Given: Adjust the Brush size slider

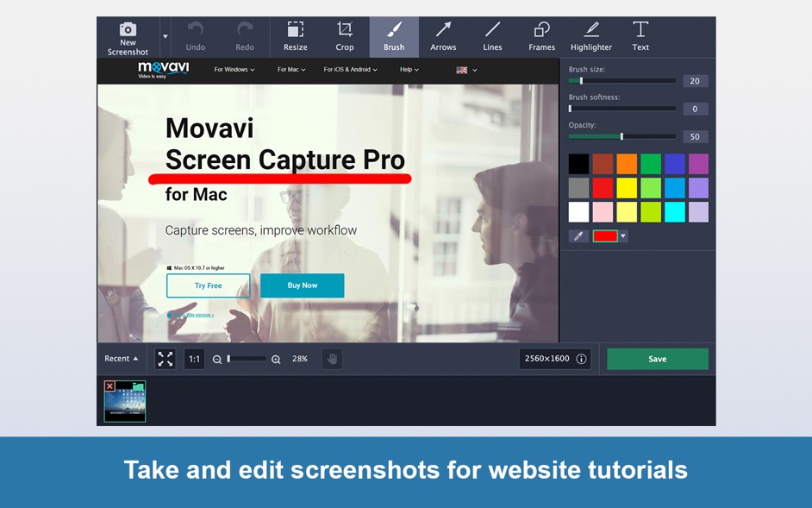Looking at the screenshot, I should point(622,81).
